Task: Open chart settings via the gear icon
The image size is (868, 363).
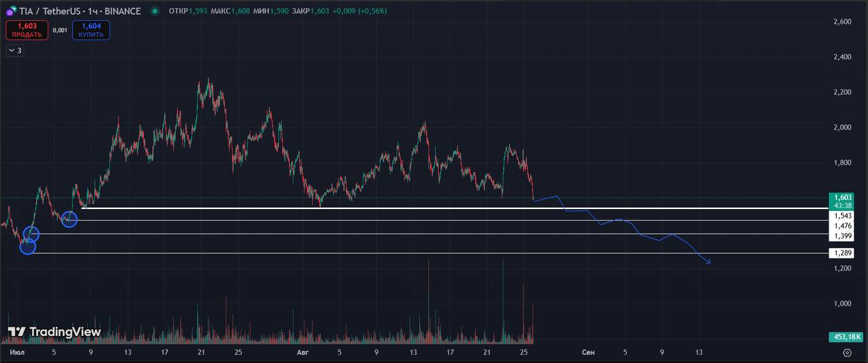Action: tap(847, 353)
